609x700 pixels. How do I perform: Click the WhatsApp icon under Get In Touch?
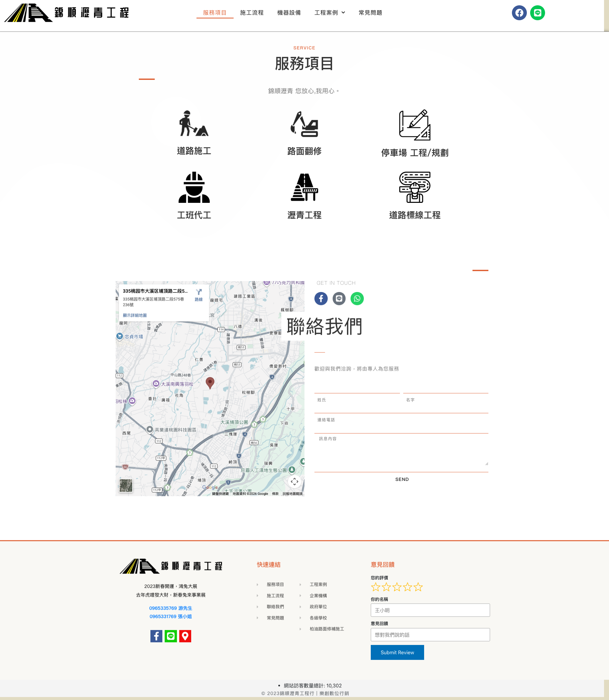pos(357,299)
